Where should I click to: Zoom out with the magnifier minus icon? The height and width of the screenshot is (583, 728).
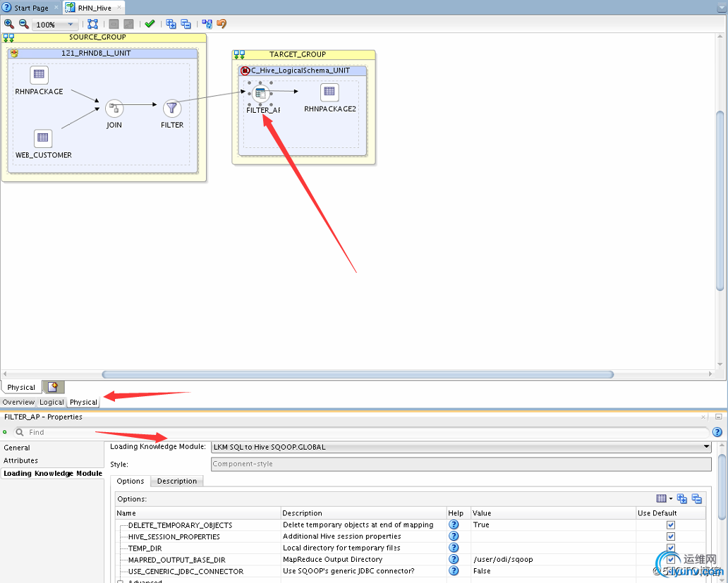(24, 24)
